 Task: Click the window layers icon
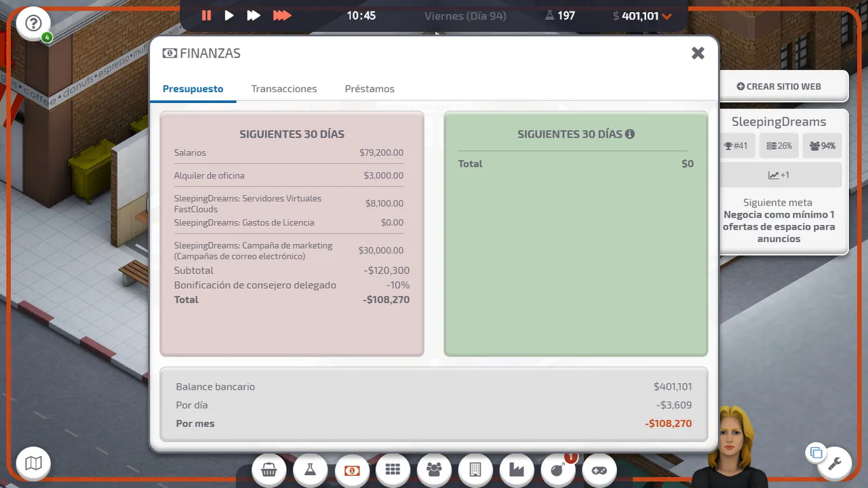coord(816,453)
